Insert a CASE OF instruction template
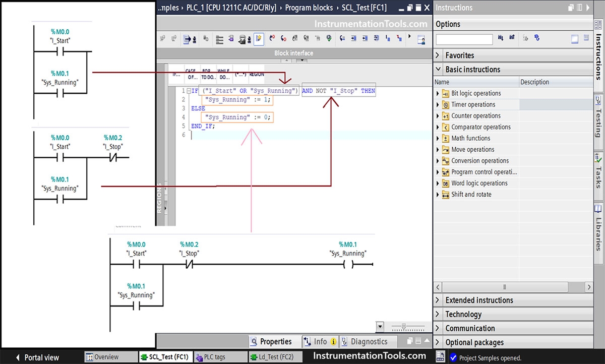Screen dimensions: 605x364 tap(192, 74)
